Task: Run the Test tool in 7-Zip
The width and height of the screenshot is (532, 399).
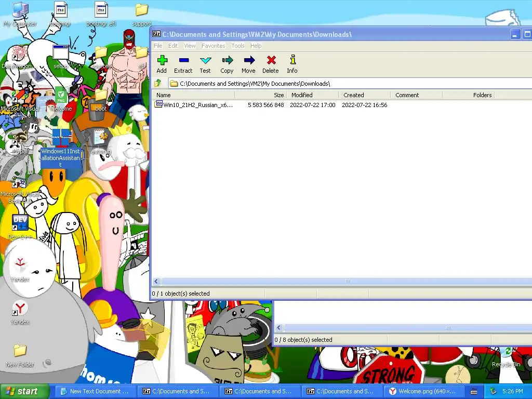Action: pyautogui.click(x=205, y=64)
